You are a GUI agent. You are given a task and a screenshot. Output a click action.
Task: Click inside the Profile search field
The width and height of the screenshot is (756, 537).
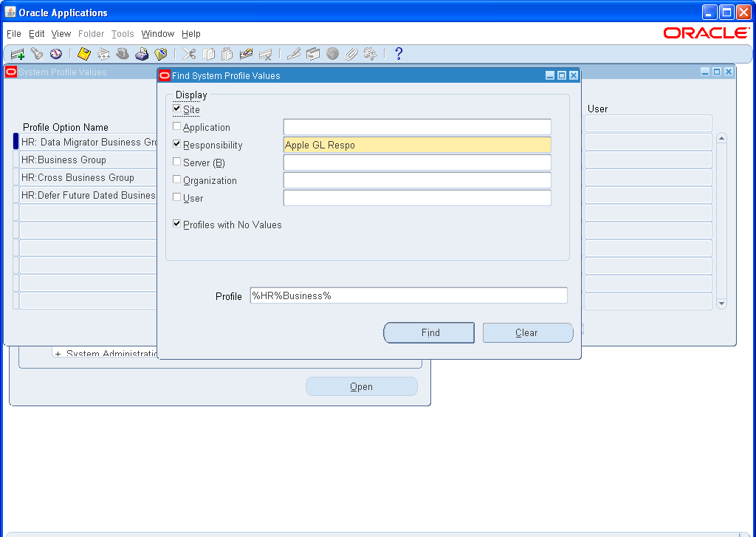tap(408, 295)
